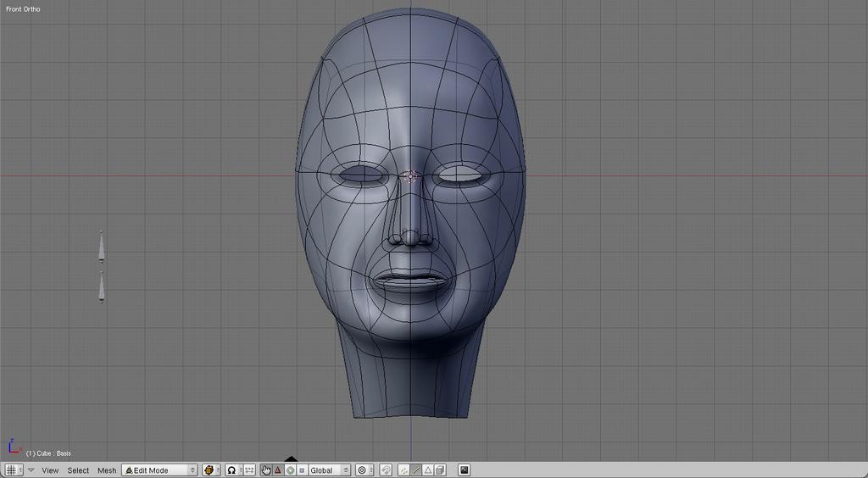This screenshot has height=478, width=868.
Task: Click the '(1) Cube : Basis' object label
Action: [48, 453]
